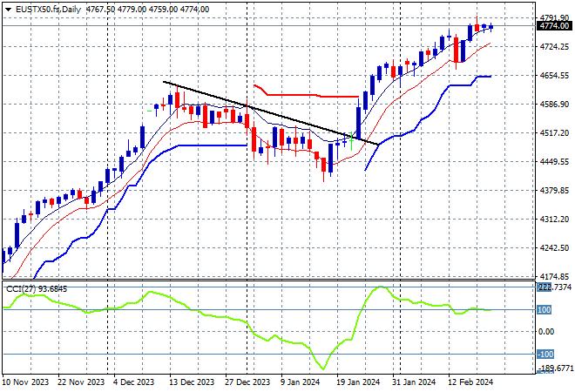Click the 27 Dec 2023 date label
This screenshot has width=575, height=392.
click(247, 382)
